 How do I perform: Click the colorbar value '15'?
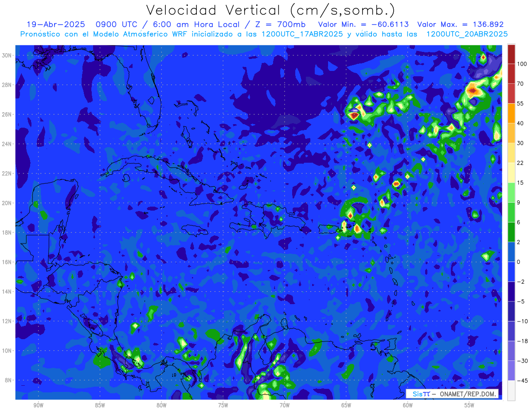520,183
